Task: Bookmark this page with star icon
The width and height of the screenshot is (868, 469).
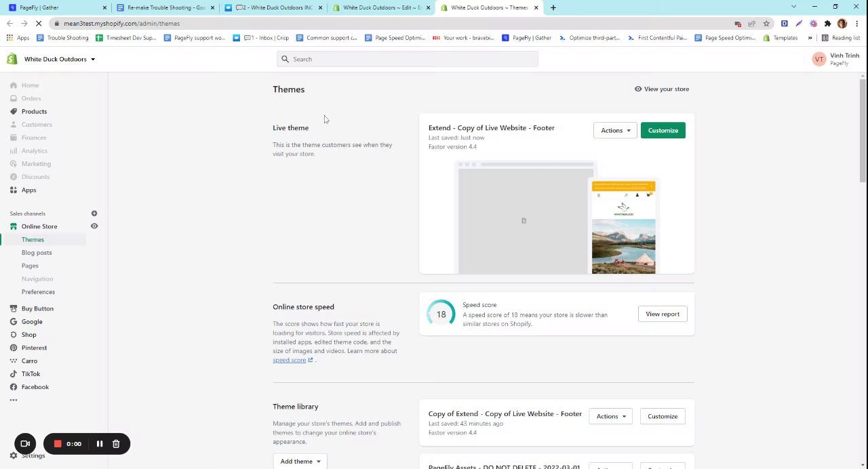Action: coord(766,23)
